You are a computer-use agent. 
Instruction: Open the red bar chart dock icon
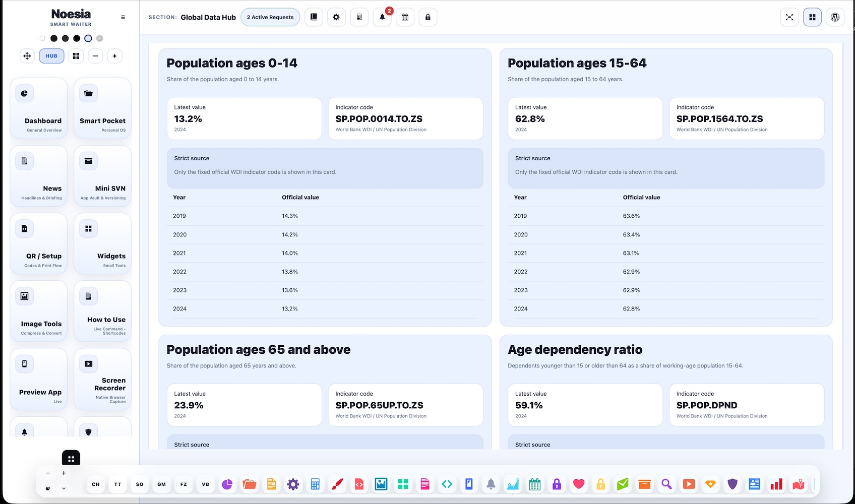click(x=776, y=484)
